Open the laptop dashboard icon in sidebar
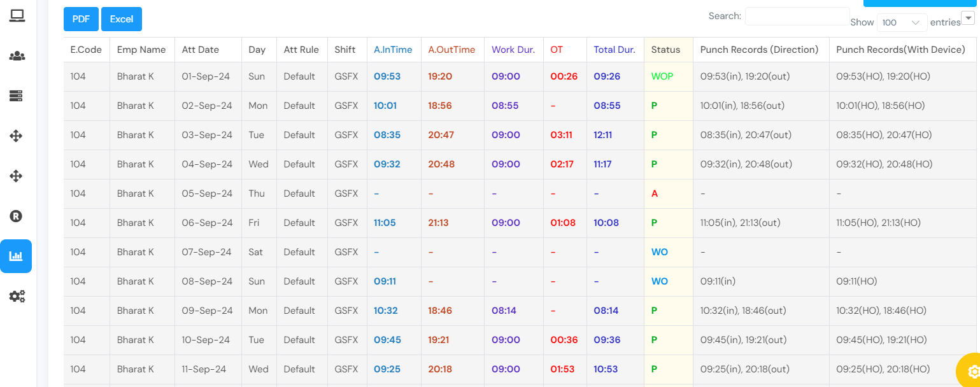 [17, 16]
